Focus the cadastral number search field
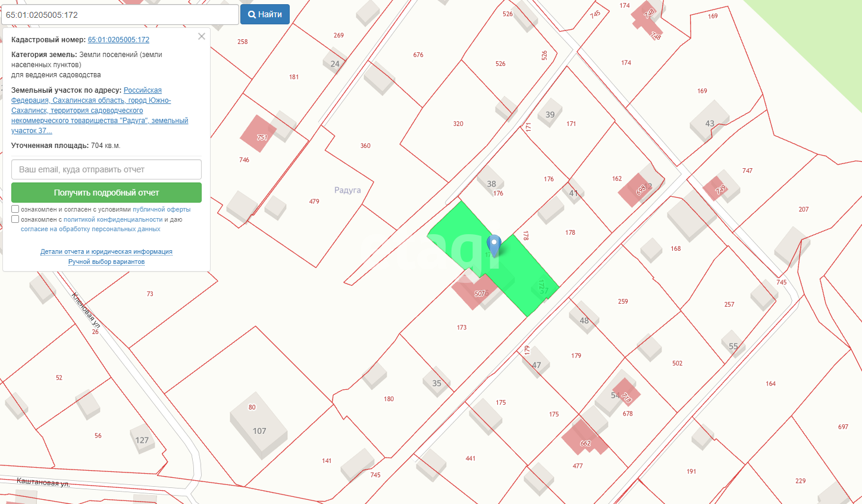 [x=120, y=15]
